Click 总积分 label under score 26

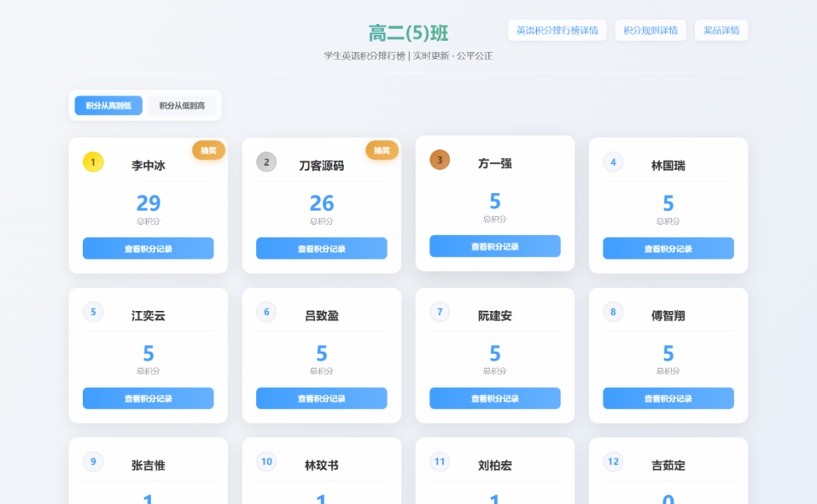[x=322, y=221]
